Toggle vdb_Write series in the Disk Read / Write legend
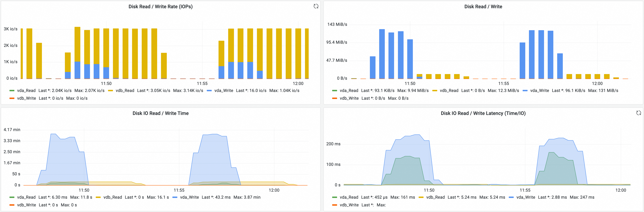 click(349, 98)
